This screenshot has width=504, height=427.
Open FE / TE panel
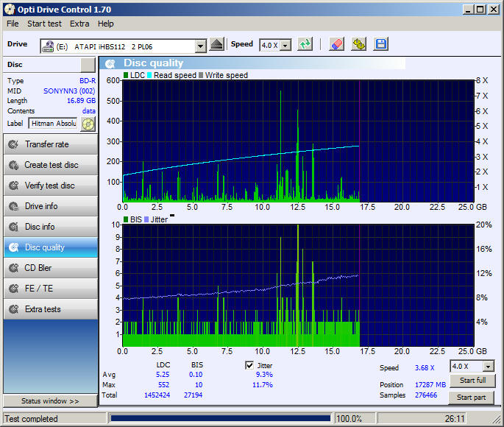[x=51, y=289]
